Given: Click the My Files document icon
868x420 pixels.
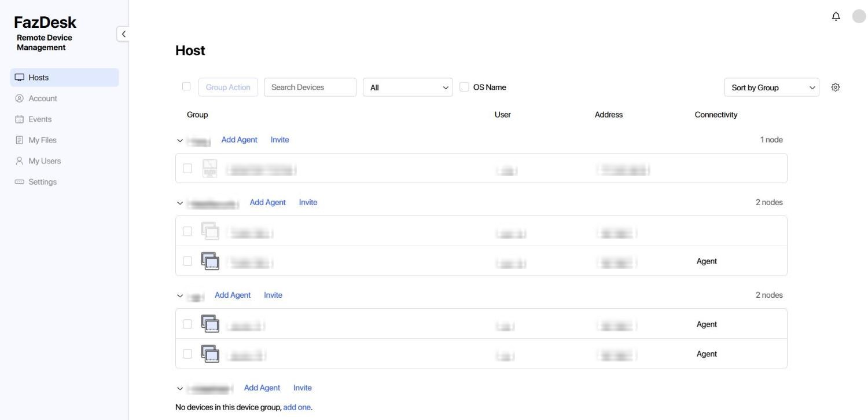Looking at the screenshot, I should pos(20,140).
